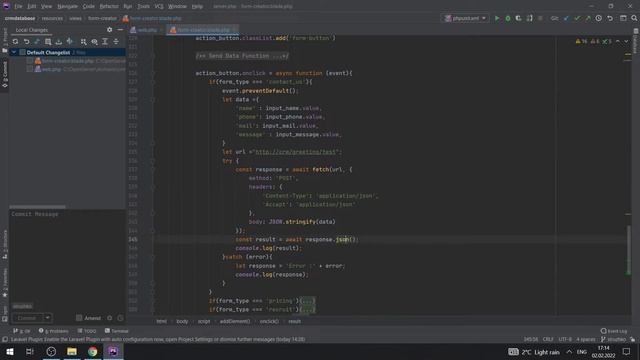The image size is (640, 360).
Task: Open the Database tool window on the right stripe
Action: [636, 41]
